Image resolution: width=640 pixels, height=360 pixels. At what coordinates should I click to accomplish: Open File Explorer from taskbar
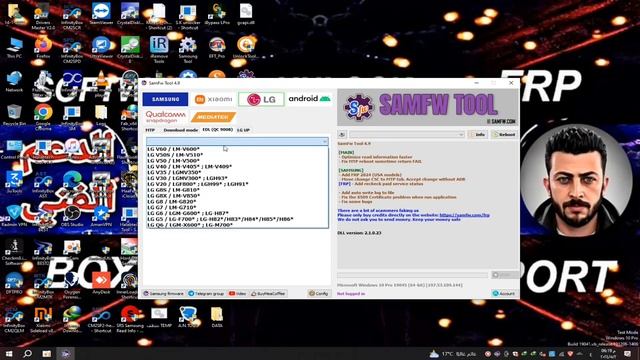47,353
